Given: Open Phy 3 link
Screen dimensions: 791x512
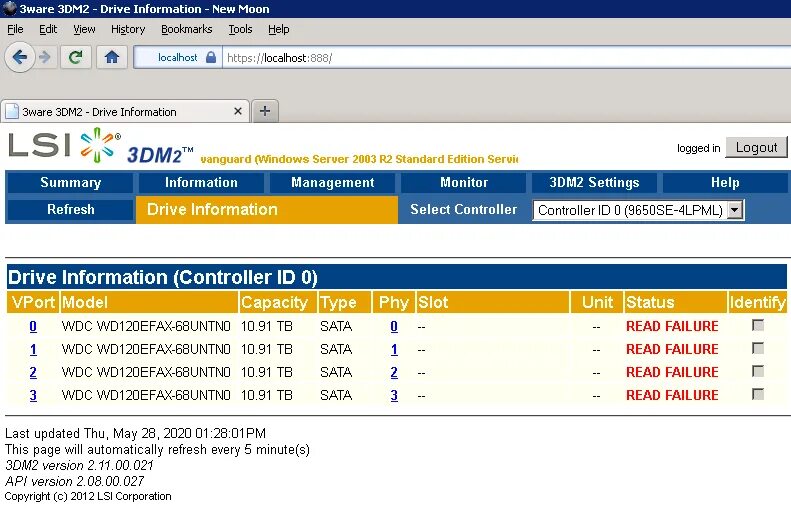Looking at the screenshot, I should 394,395.
